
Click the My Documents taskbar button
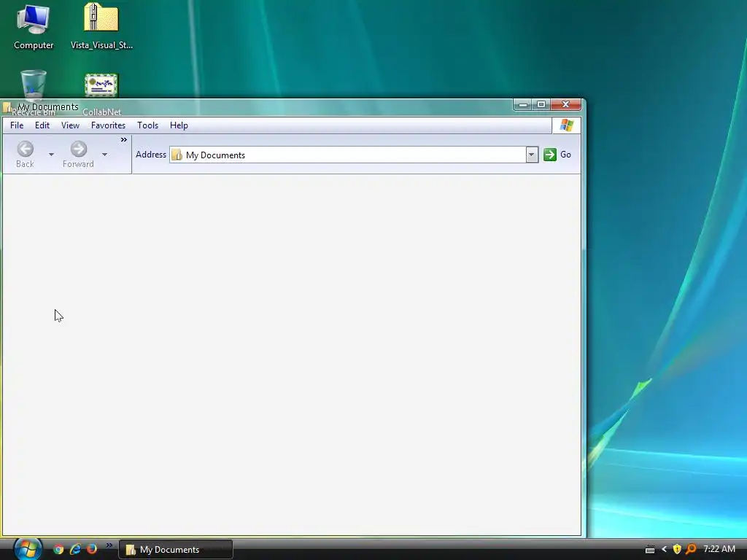(176, 550)
